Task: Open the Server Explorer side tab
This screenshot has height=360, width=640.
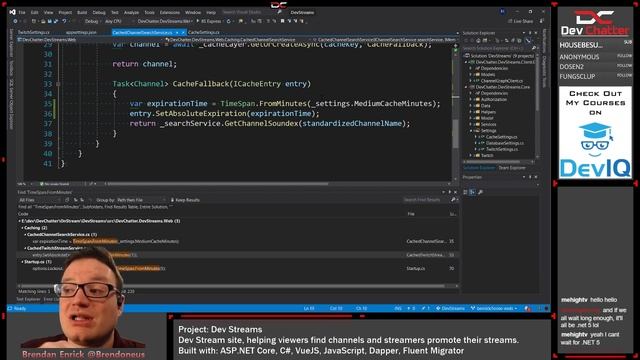Action: click(11, 43)
